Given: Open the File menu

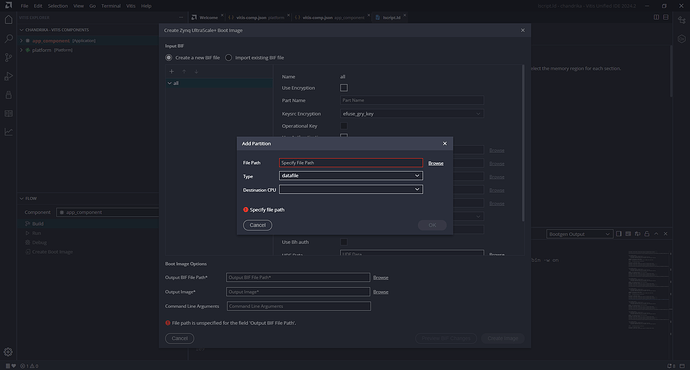Looking at the screenshot, I should pyautogui.click(x=24, y=6).
